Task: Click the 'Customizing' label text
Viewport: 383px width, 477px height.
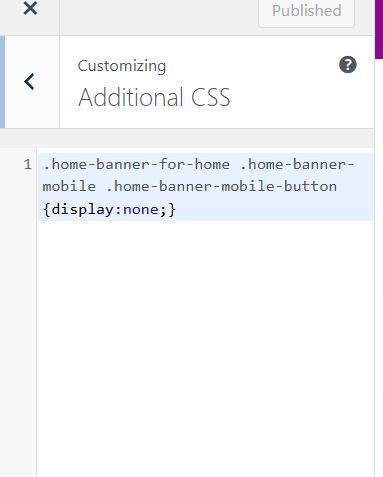Action: [x=122, y=66]
